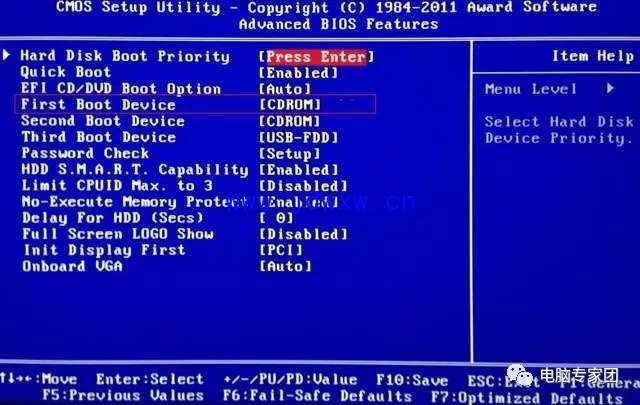Screen dimensions: 640x405
Task: Open First Boot Device CDROM option list
Action: [290, 105]
